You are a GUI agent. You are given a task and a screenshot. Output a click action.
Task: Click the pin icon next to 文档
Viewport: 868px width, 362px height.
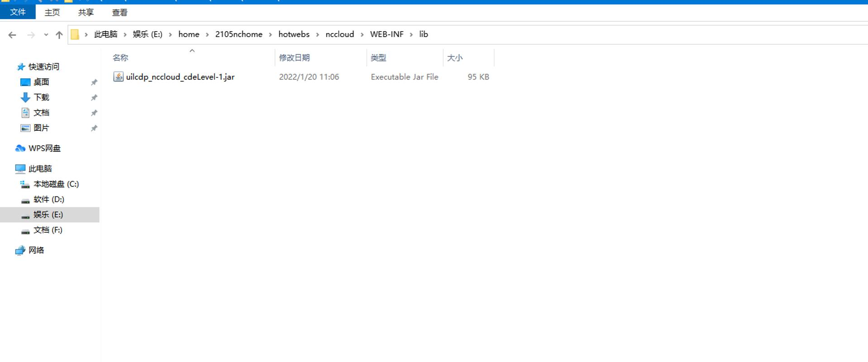click(x=94, y=113)
